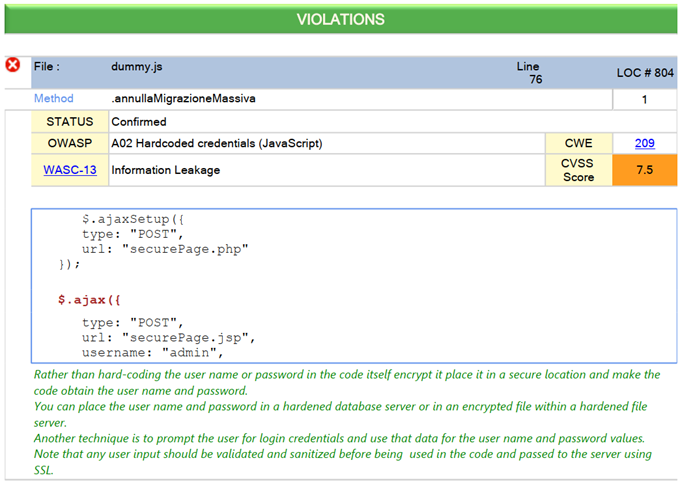Click the highlighted $.ajax({ code line
682x484 pixels.
89,300
